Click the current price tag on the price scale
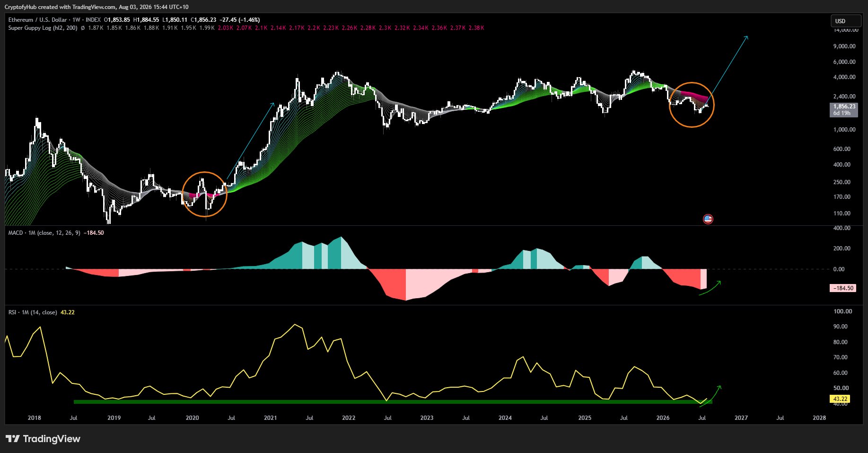The width and height of the screenshot is (868, 453). 844,107
